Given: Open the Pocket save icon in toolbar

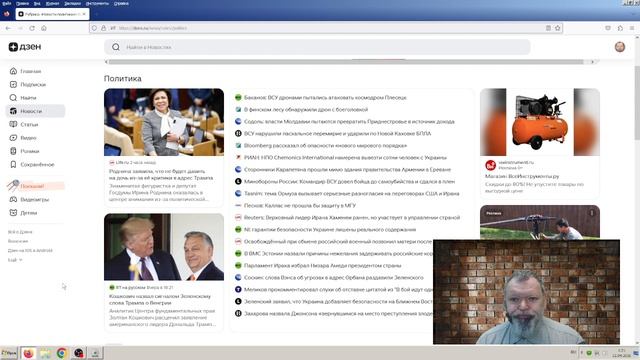Looking at the screenshot, I should point(608,28).
